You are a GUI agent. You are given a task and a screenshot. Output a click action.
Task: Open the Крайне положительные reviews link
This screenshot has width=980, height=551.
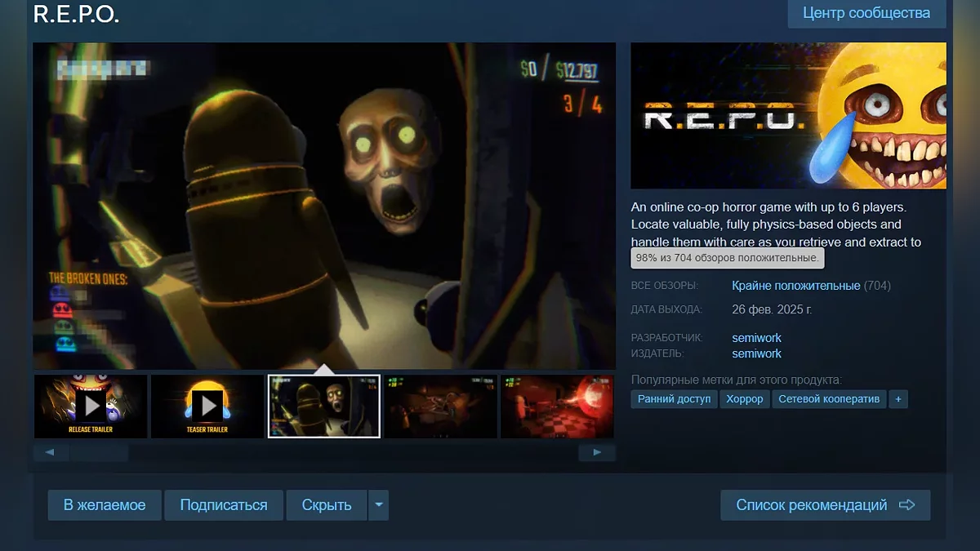[795, 286]
